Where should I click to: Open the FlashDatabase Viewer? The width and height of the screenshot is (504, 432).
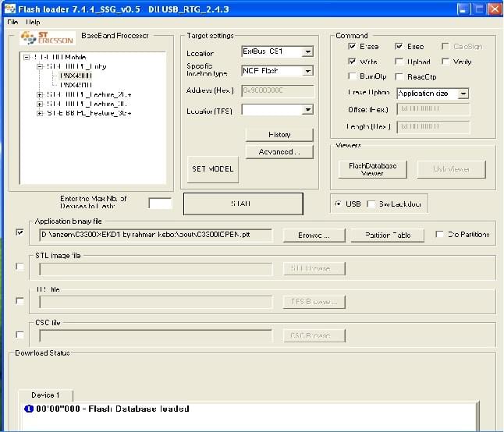[x=372, y=169]
